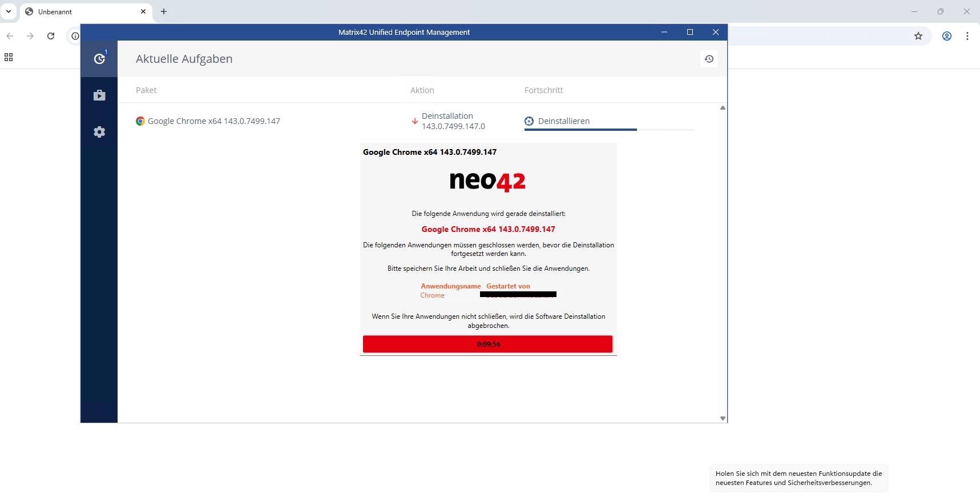Click the Deinstallieren progress bar
The width and height of the screenshot is (980, 497).
pyautogui.click(x=609, y=130)
